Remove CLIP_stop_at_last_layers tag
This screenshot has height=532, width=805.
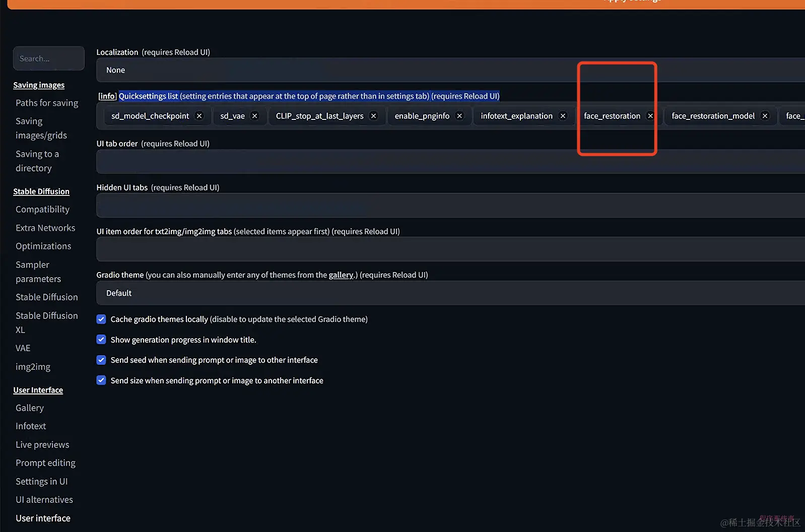[374, 116]
